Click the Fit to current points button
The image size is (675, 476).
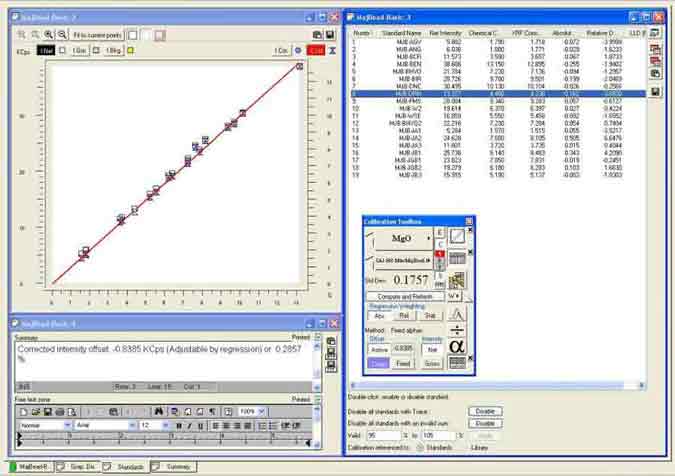pos(98,34)
